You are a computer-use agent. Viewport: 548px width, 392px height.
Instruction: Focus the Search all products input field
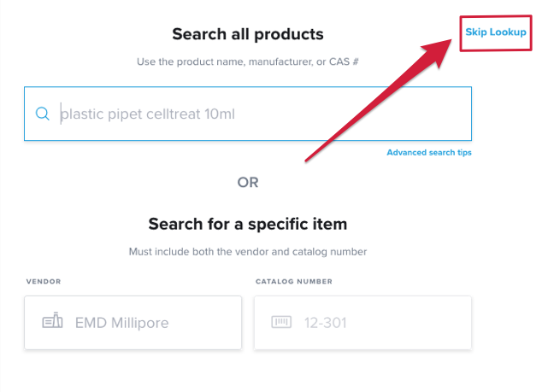248,114
